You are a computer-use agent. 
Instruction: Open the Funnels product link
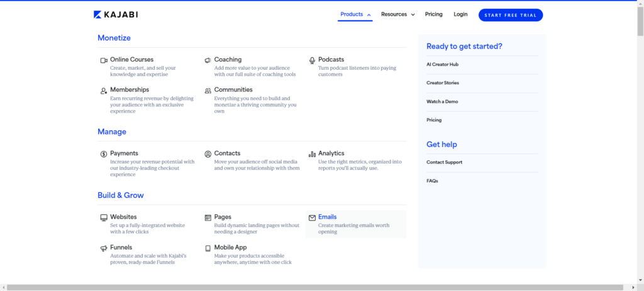click(121, 248)
